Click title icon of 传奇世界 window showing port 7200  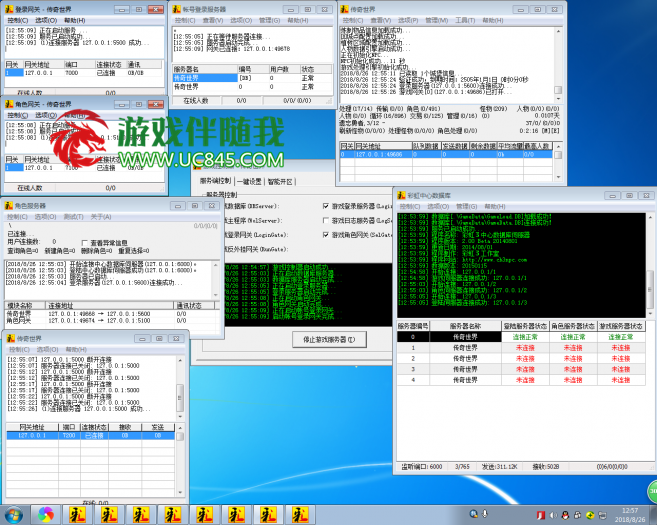pyautogui.click(x=11, y=338)
